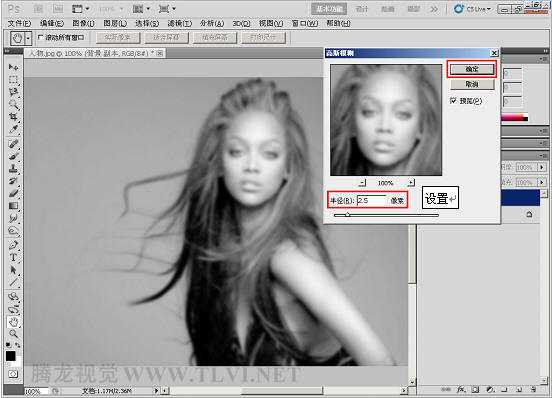This screenshot has height=398, width=552.
Task: Reset default foreground/background colors icon
Action: click(8, 345)
